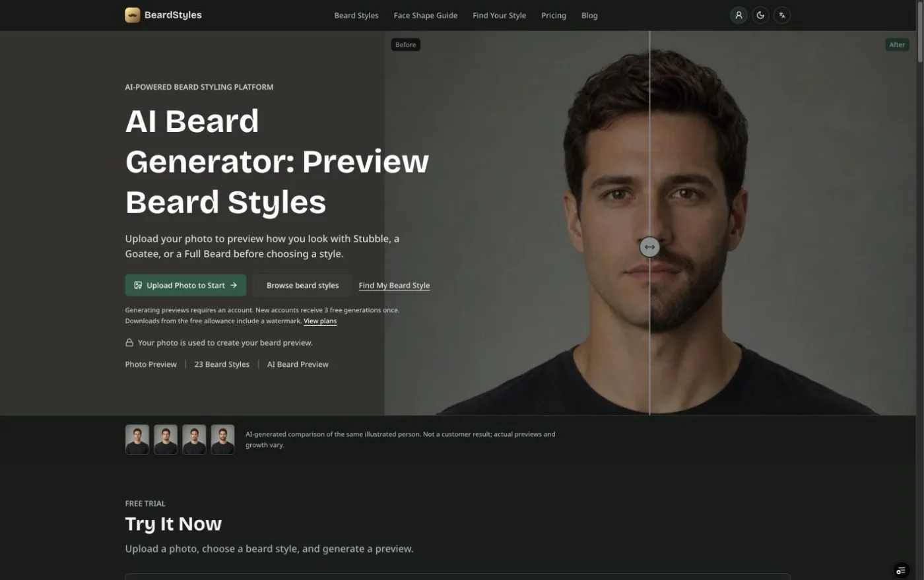Viewport: 924px width, 580px height.
Task: Click the "Try It Now" heading
Action: point(174,524)
